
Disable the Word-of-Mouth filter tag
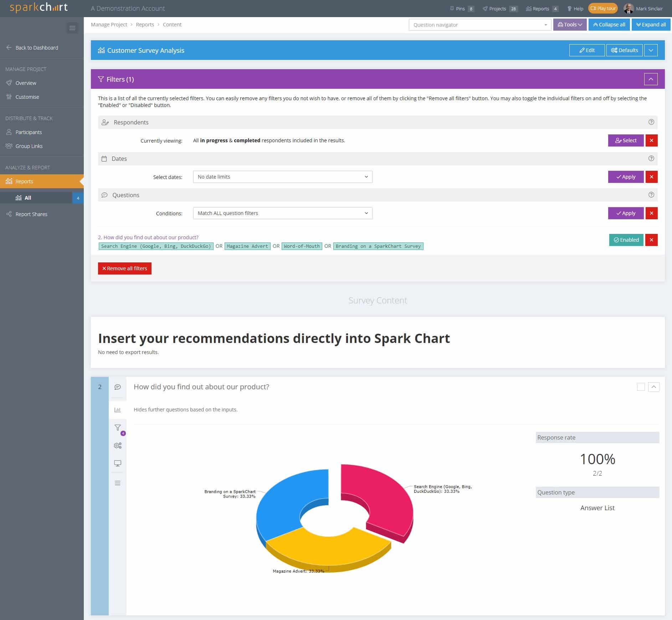coord(301,246)
